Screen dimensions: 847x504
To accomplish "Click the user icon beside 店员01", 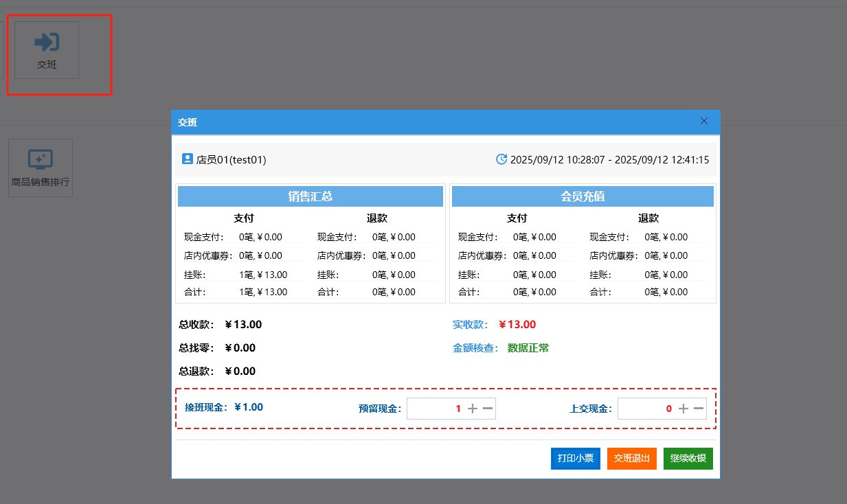I will tap(187, 159).
